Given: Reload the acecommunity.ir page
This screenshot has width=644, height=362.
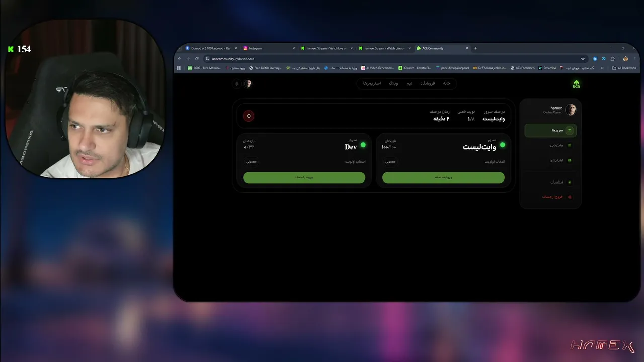Looking at the screenshot, I should pos(197,59).
